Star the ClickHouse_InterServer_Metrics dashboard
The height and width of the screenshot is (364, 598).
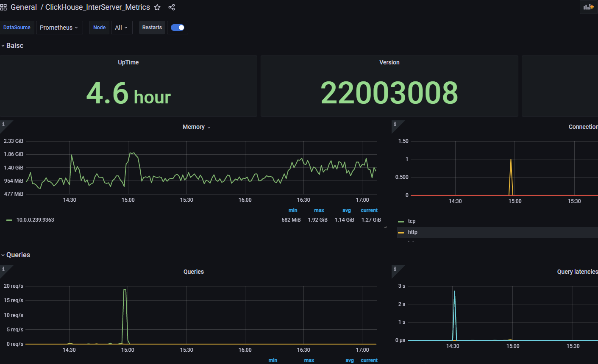coord(157,7)
